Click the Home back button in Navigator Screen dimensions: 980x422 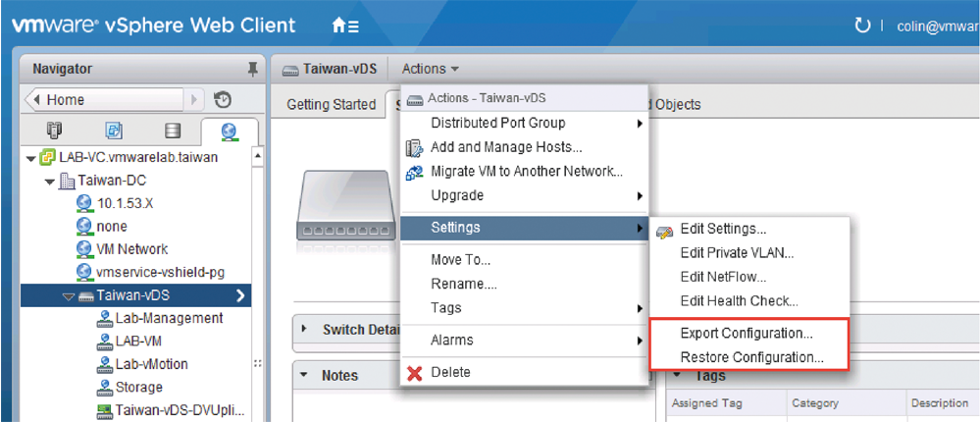103,100
